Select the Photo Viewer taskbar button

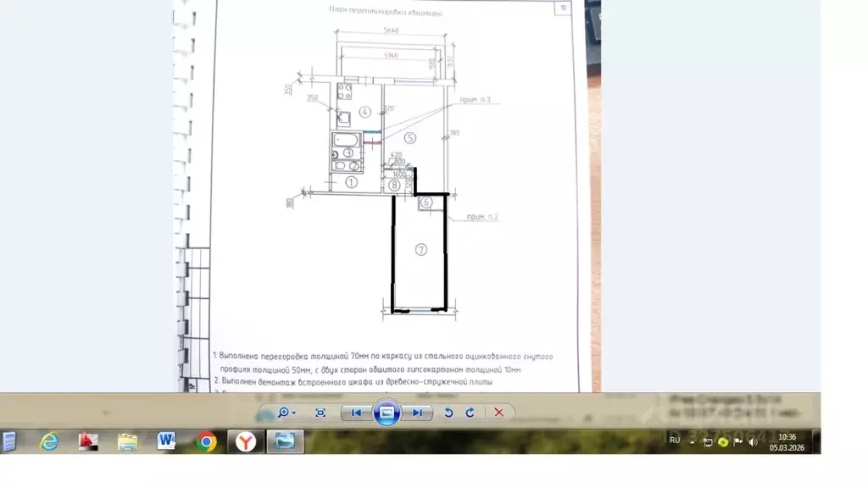pos(285,441)
